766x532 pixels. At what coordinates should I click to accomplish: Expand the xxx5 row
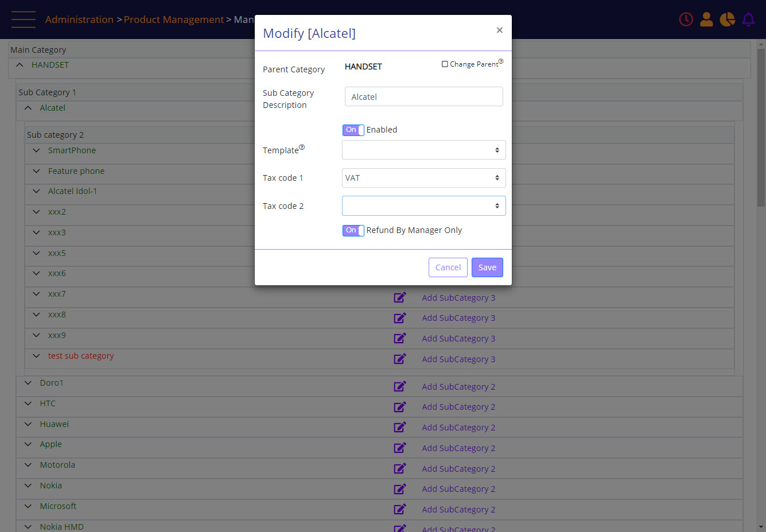pyautogui.click(x=36, y=253)
